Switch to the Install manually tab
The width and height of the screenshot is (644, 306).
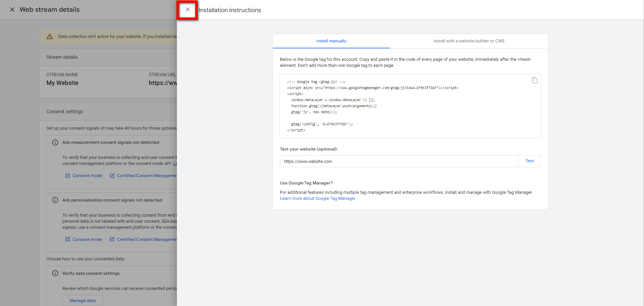coord(331,41)
